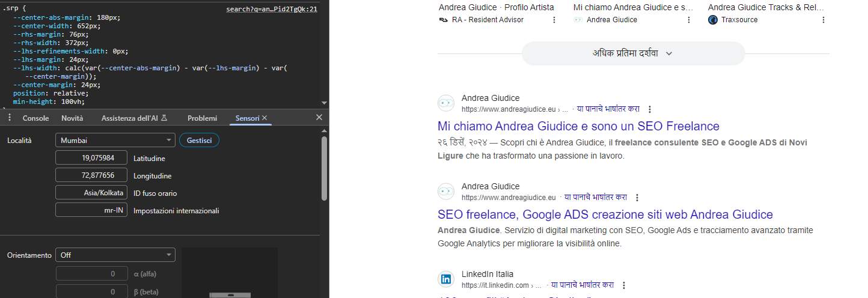Open the Orientamento dropdown set to Off
This screenshot has height=298, width=868.
pos(115,255)
